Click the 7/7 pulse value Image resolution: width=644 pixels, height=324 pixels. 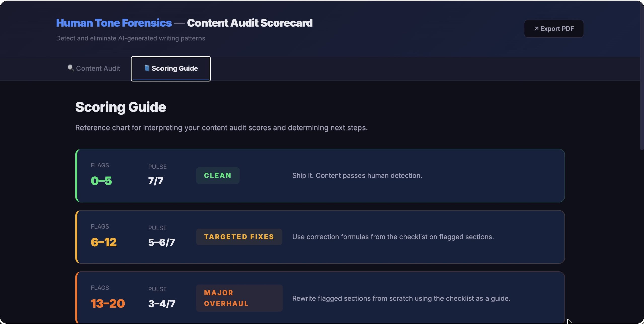click(x=156, y=181)
